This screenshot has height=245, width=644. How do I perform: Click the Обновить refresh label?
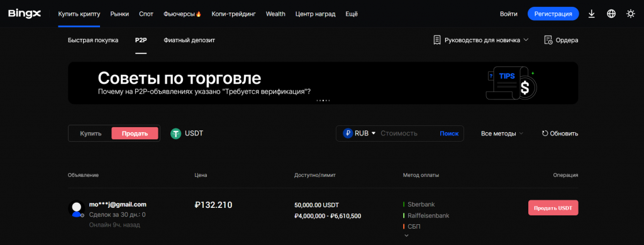564,133
